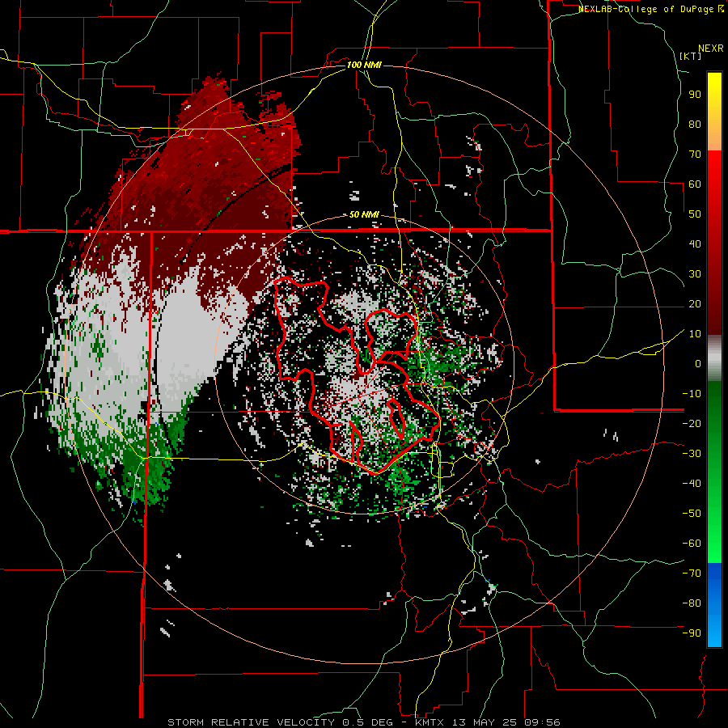Click the bright red band of color bar
The image size is (728, 728).
(x=714, y=243)
